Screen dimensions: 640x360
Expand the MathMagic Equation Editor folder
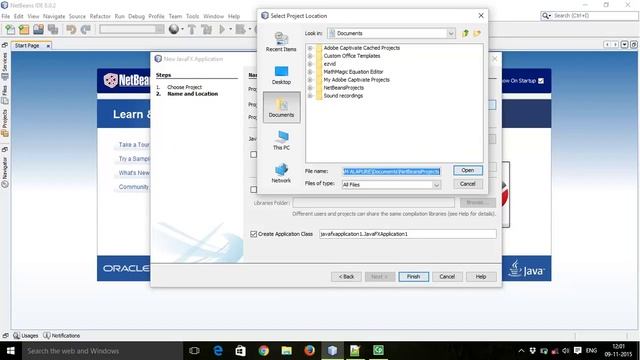pos(310,72)
